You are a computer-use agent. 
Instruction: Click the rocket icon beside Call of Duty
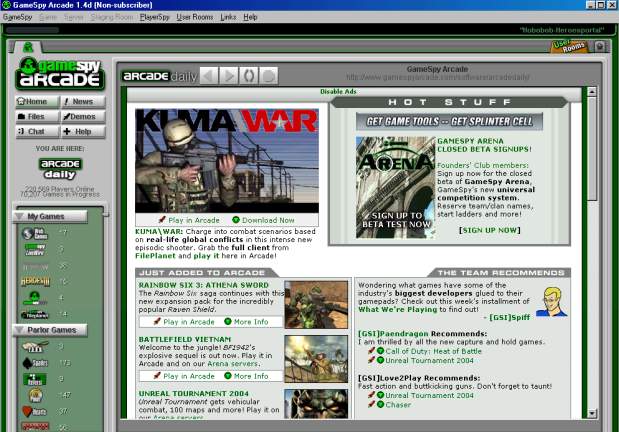click(371, 351)
